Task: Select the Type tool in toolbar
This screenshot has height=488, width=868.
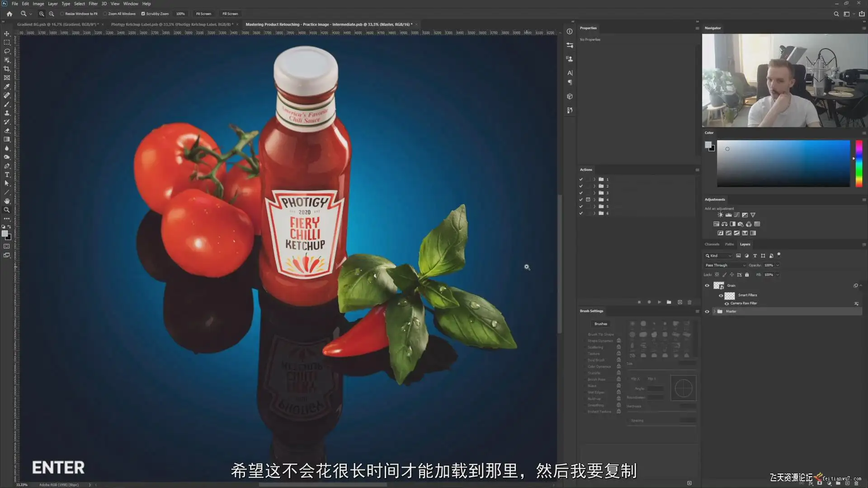Action: click(x=7, y=175)
